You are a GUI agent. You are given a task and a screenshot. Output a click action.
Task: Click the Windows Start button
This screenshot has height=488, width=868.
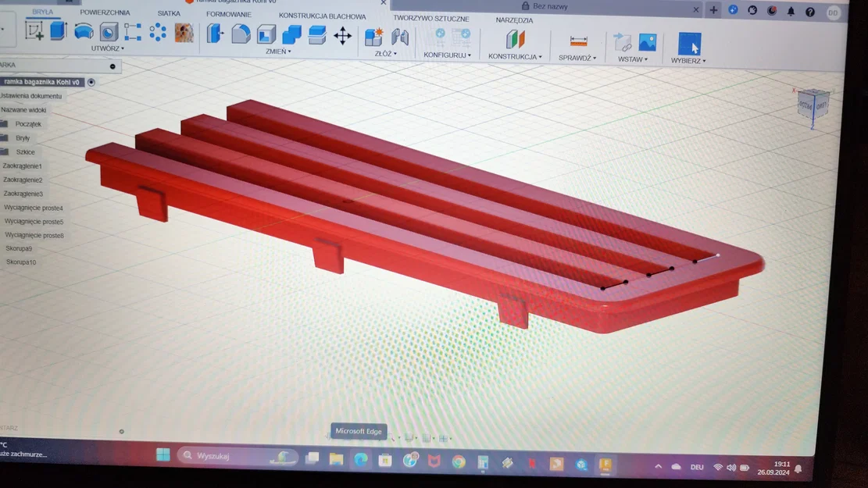(163, 454)
